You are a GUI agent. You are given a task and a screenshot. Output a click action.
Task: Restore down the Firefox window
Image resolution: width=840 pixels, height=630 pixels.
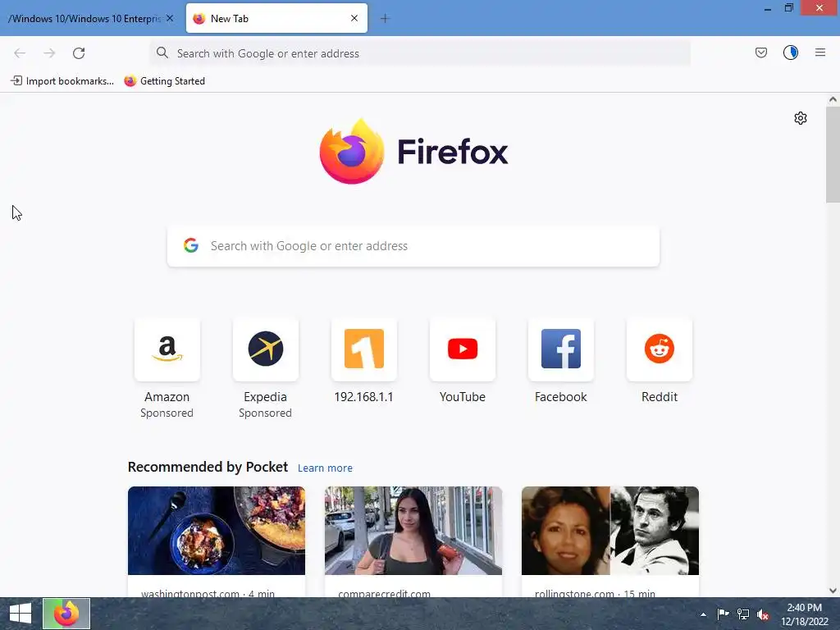coord(788,7)
